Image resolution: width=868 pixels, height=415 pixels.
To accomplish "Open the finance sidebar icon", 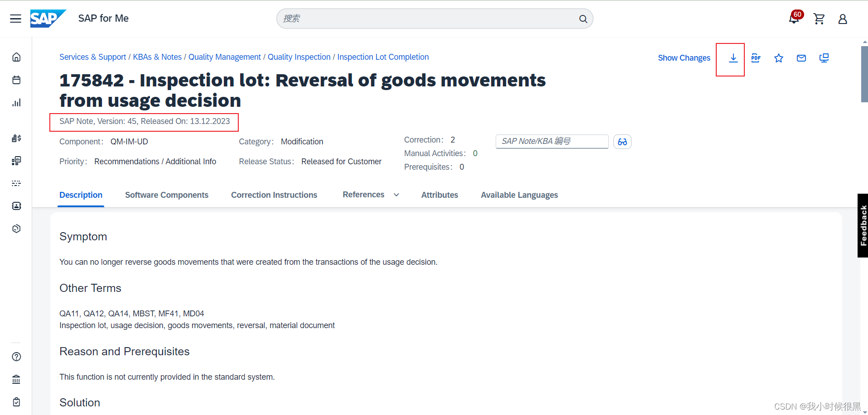I will [16, 138].
